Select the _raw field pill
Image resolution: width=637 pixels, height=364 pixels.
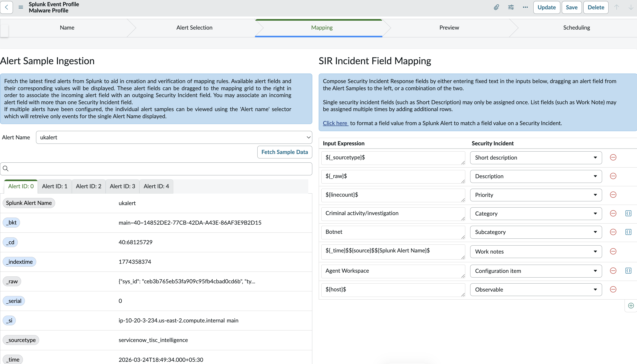tap(12, 282)
